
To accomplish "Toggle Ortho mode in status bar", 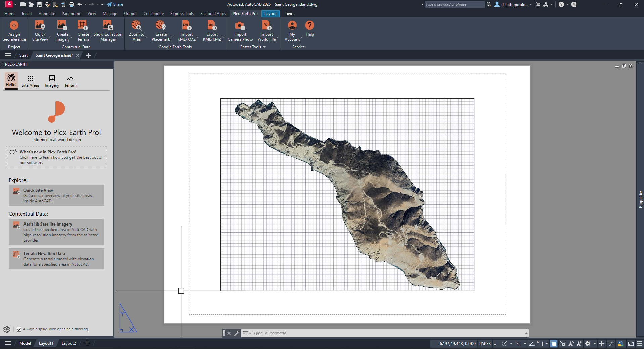I will (496, 344).
